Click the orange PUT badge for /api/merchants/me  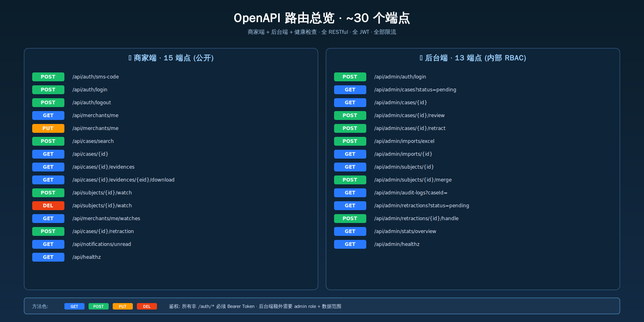(x=48, y=128)
